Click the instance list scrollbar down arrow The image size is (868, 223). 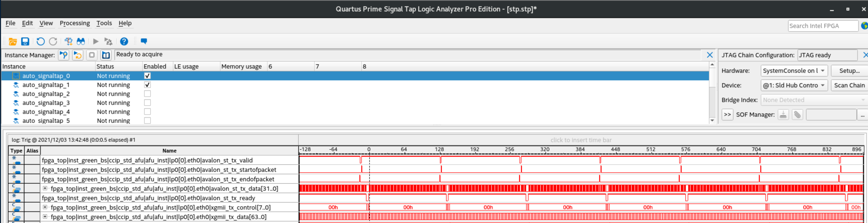pos(712,120)
